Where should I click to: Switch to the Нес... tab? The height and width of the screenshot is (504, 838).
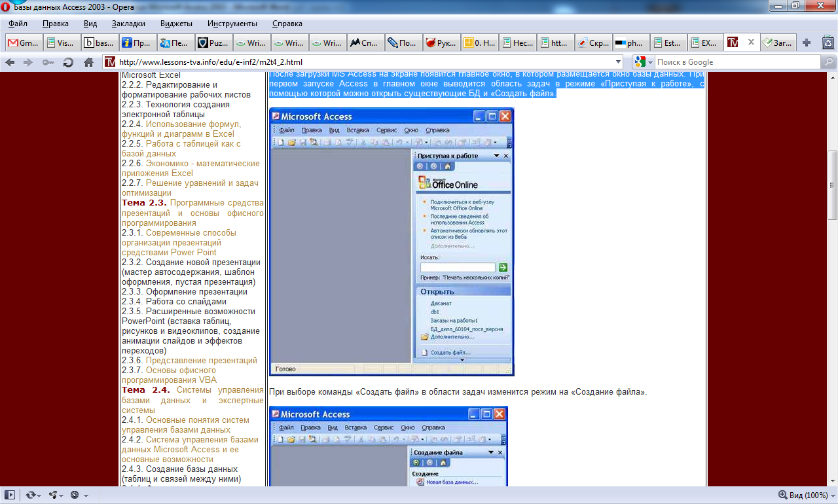[517, 43]
